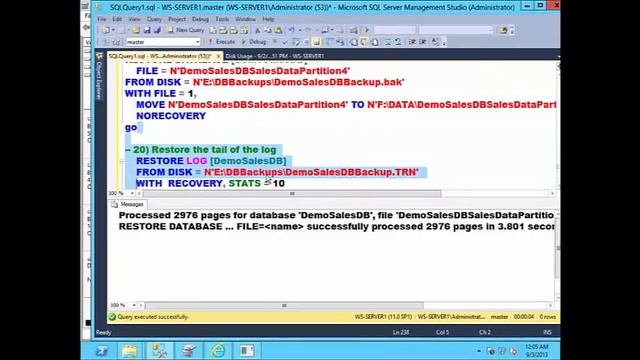Click the Messages pane horizontal scrollbar

point(284,305)
